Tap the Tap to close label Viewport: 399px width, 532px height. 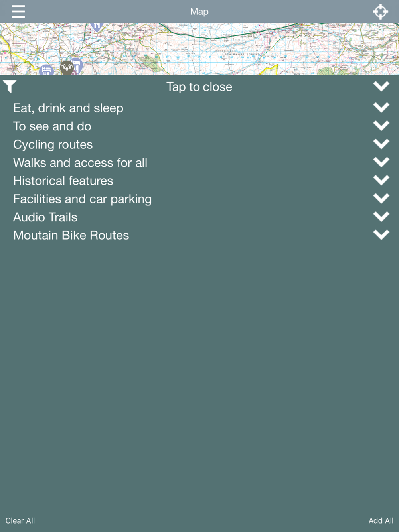pos(199,87)
